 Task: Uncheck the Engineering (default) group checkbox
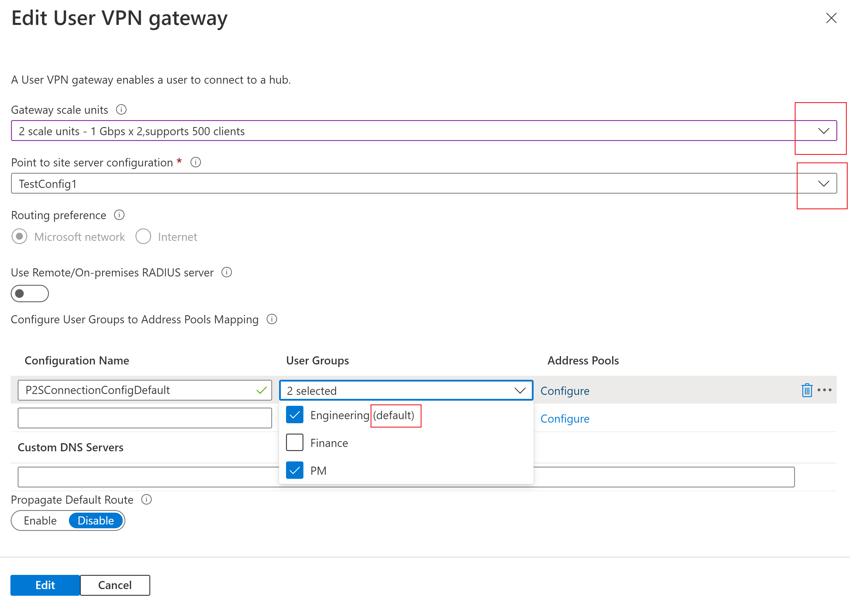[295, 415]
